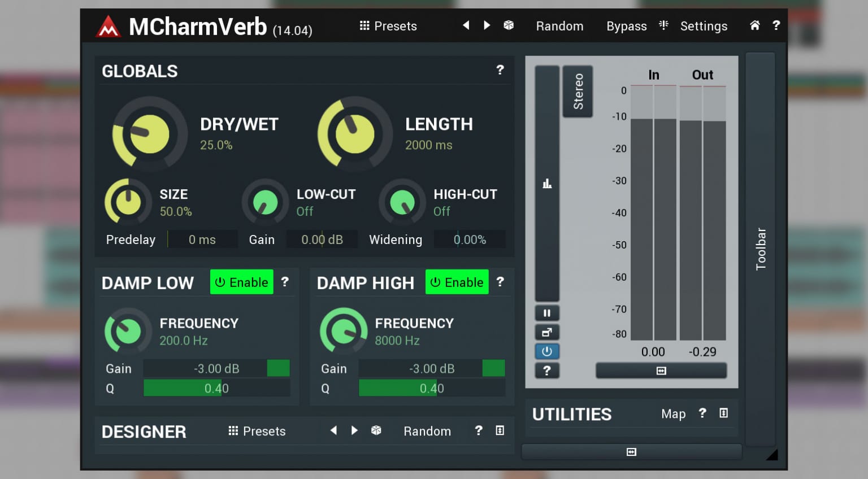Click the In peak value 0.00
Viewport: 868px width, 479px height.
click(x=653, y=352)
